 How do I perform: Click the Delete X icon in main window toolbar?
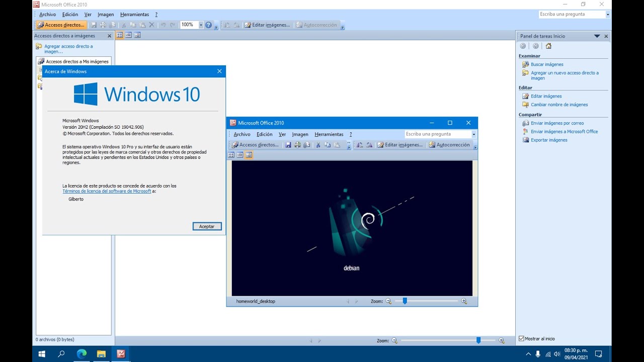[x=151, y=25]
